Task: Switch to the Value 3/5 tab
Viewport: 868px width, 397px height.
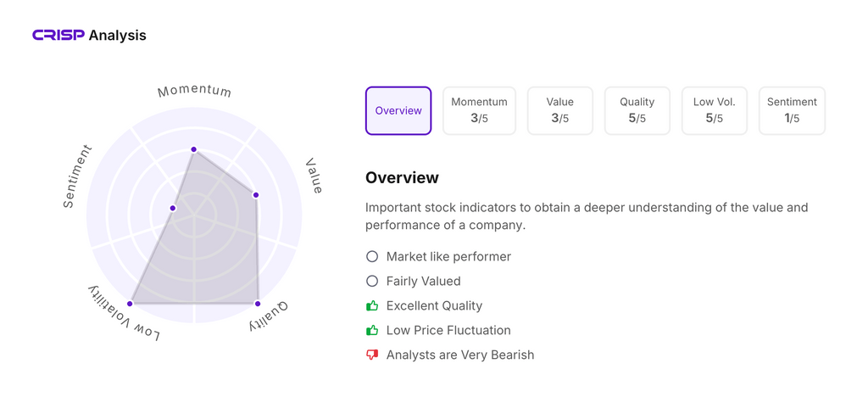Action: [559, 110]
